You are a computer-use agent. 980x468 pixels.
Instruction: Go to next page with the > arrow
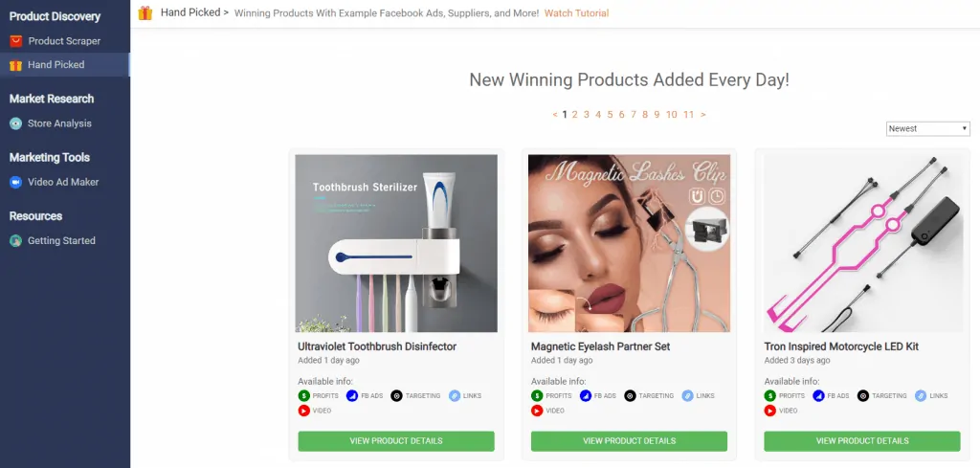point(703,114)
